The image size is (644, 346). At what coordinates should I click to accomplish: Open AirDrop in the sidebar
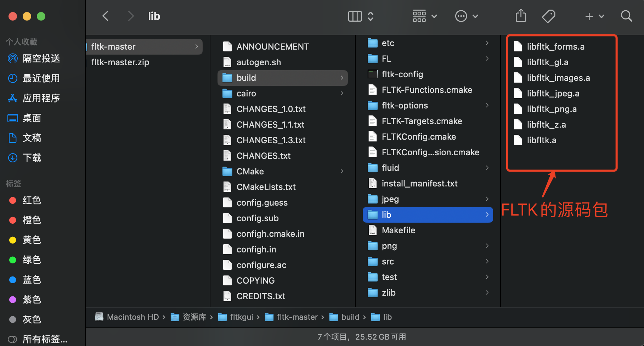click(x=34, y=58)
